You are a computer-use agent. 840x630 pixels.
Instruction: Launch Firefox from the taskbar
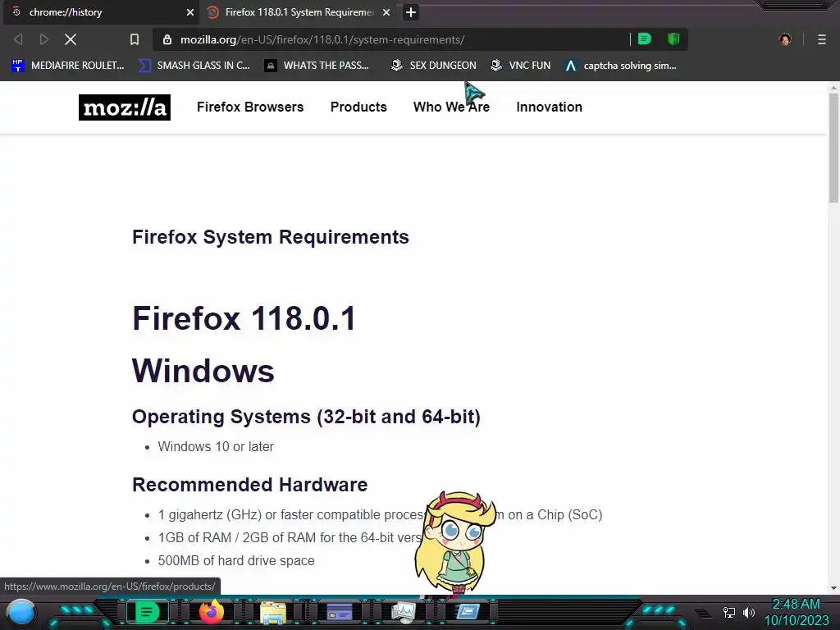coord(212,612)
